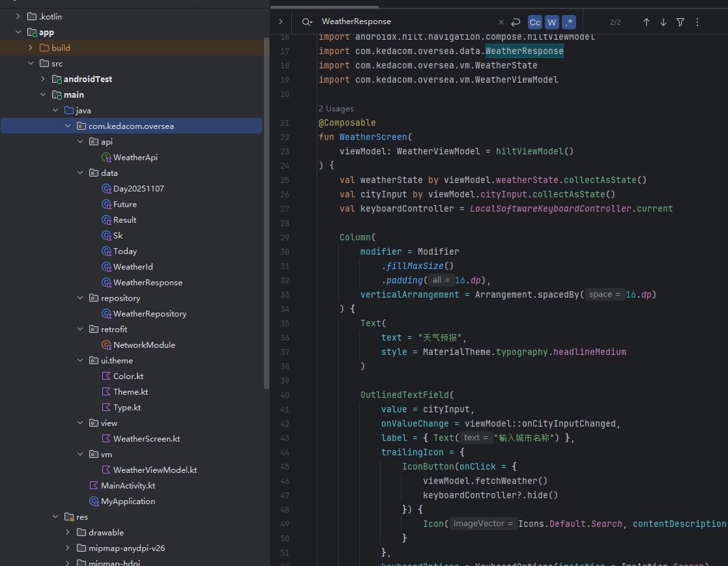Click hiltViewModel() call on line 23
This screenshot has height=566, width=728.
pyautogui.click(x=534, y=151)
